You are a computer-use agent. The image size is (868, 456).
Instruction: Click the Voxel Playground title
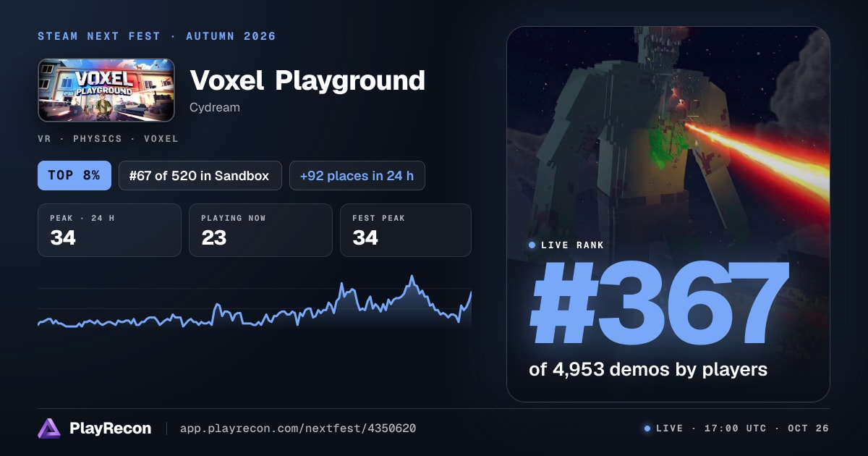[307, 80]
